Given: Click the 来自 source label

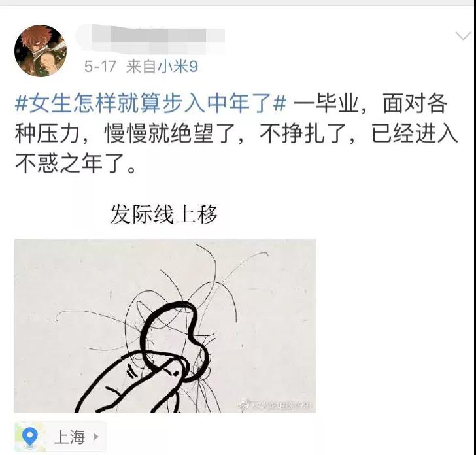Looking at the screenshot, I should pos(141,66).
